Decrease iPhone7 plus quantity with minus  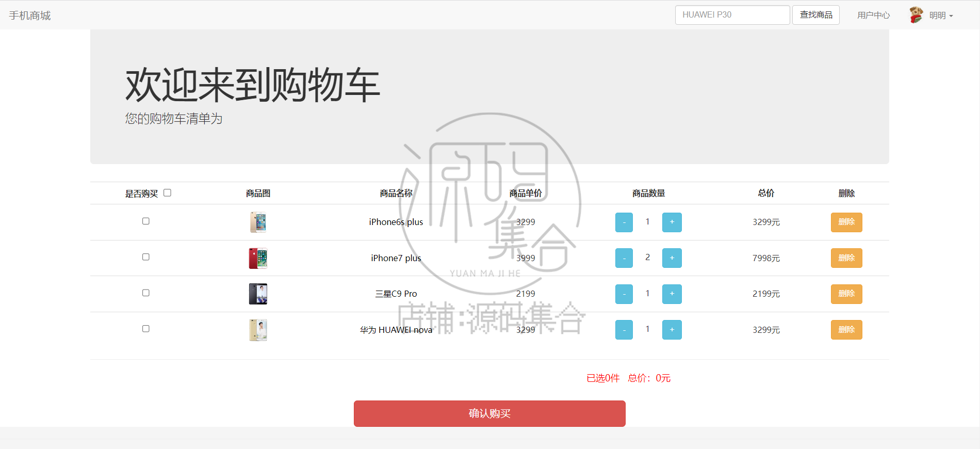click(624, 258)
